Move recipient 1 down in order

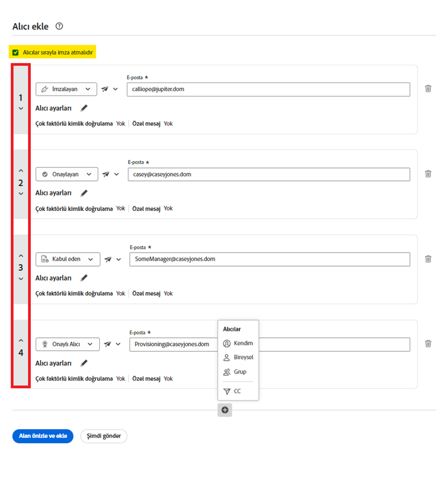21,109
